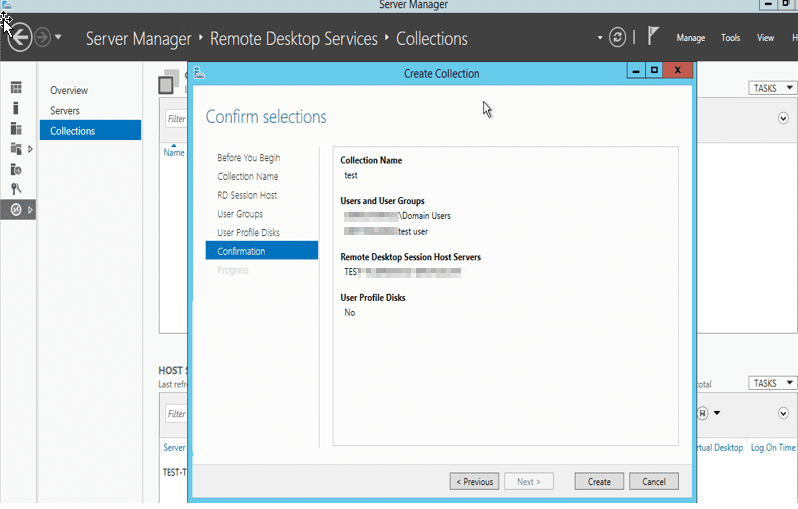The image size is (798, 509).
Task: Click the File and Storage Services icon
Action: [x=16, y=149]
